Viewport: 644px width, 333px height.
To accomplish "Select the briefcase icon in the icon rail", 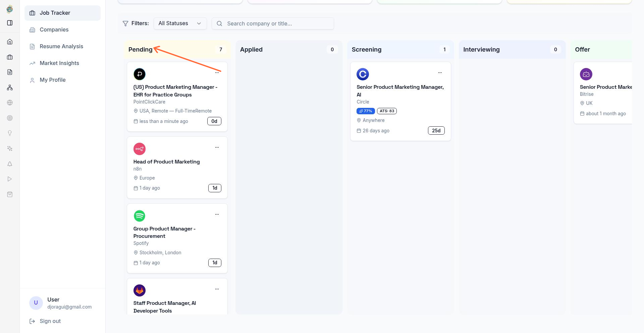I will [10, 57].
